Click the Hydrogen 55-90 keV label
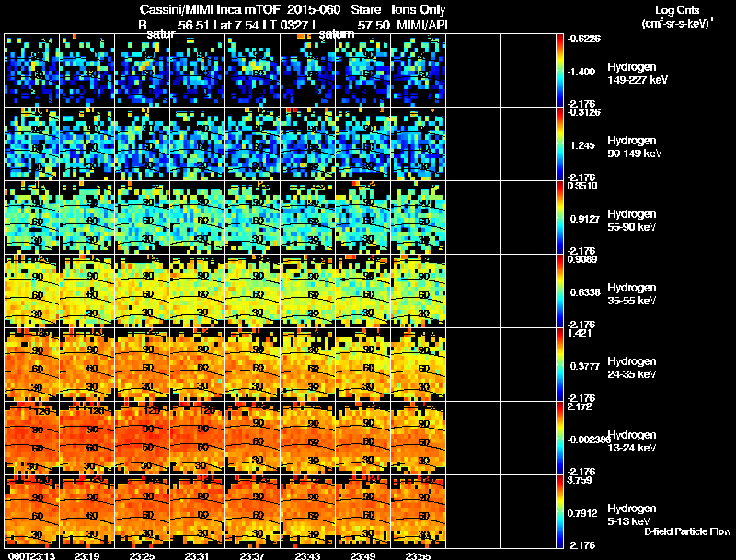The height and width of the screenshot is (560, 736). pos(632,221)
